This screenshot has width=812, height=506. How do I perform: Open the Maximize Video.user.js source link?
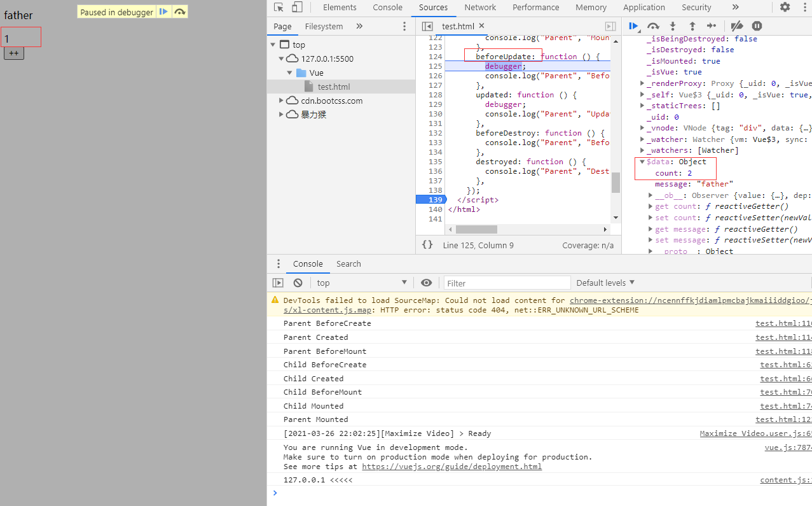755,433
